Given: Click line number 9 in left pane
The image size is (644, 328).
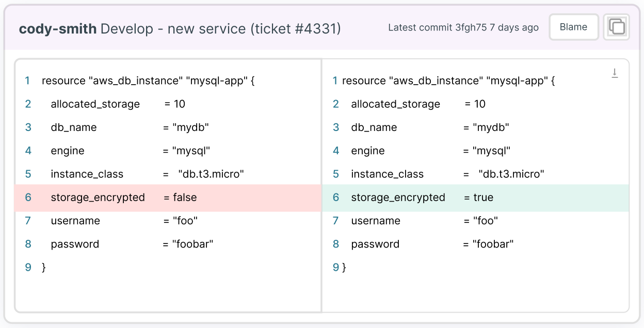Looking at the screenshot, I should [28, 267].
